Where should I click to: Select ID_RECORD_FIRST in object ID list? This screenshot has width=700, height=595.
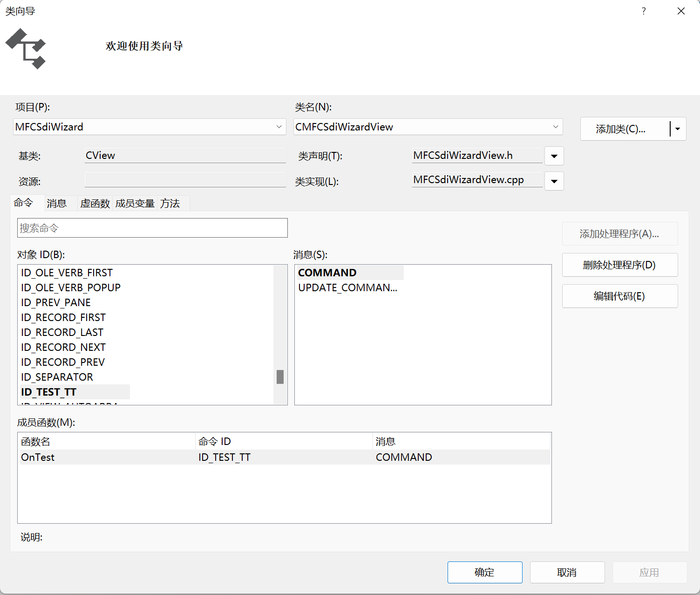coord(63,317)
